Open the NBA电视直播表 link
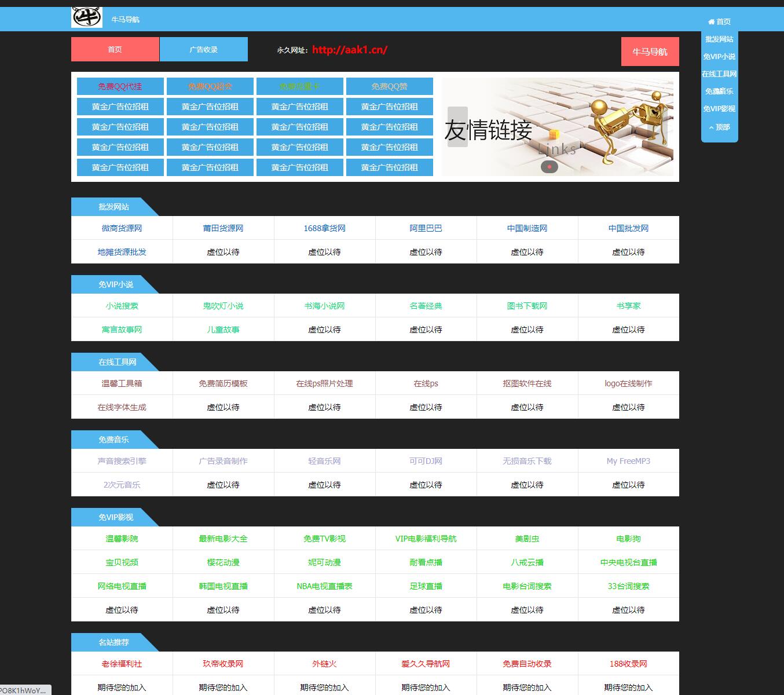 pyautogui.click(x=324, y=586)
